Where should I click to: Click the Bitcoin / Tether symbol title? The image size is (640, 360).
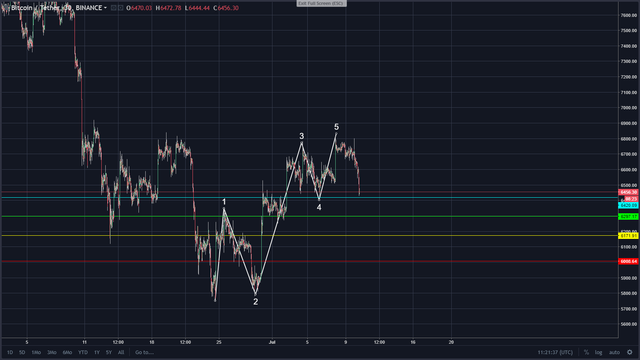click(35, 8)
